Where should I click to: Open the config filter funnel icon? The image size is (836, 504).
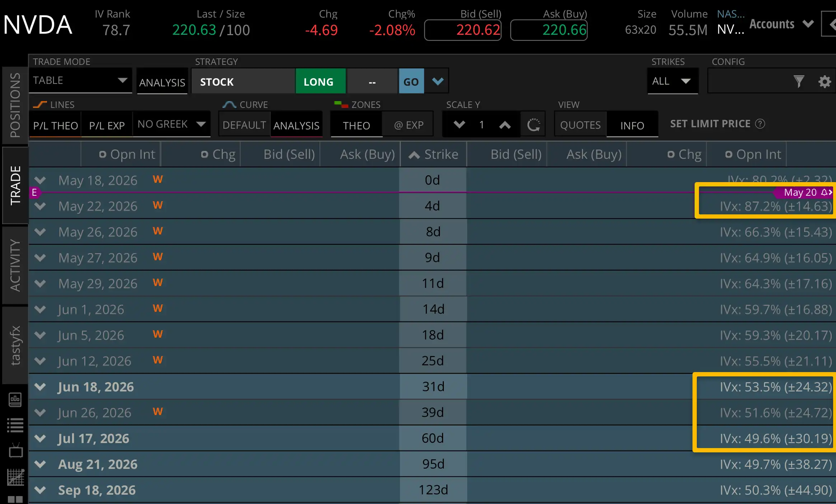[799, 81]
